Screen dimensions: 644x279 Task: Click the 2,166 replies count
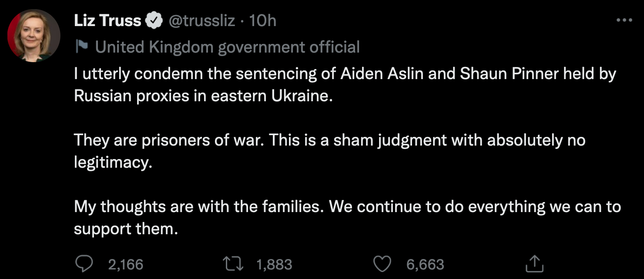[x=125, y=264]
